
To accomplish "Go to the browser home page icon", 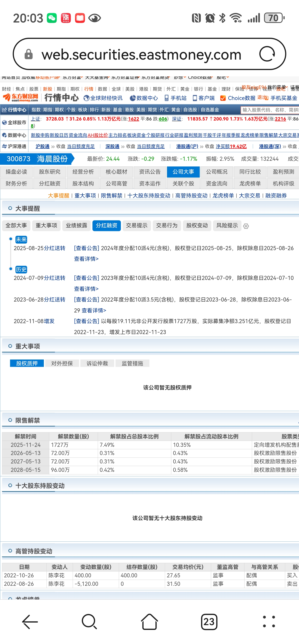I will point(149,621).
